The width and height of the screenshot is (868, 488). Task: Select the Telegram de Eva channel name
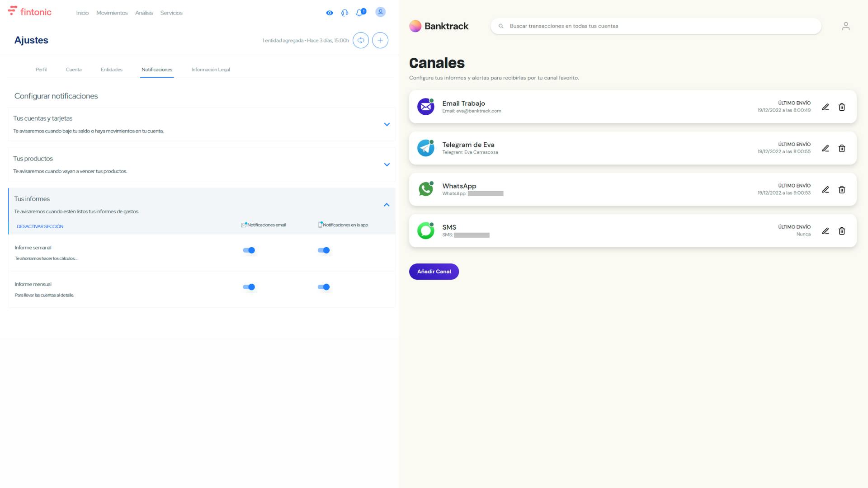point(468,145)
